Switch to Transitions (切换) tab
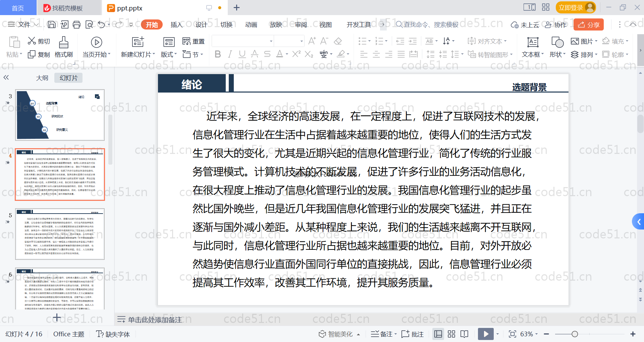 pos(226,24)
